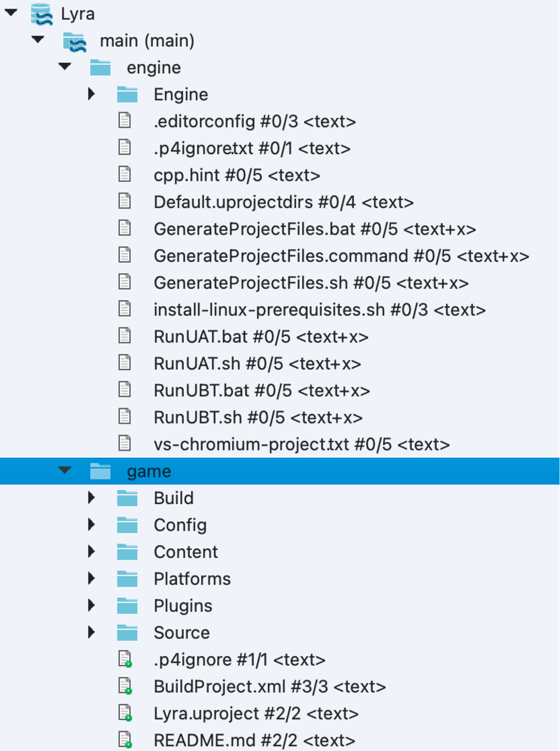Select GenerateProjectFiles.bat file

click(315, 229)
